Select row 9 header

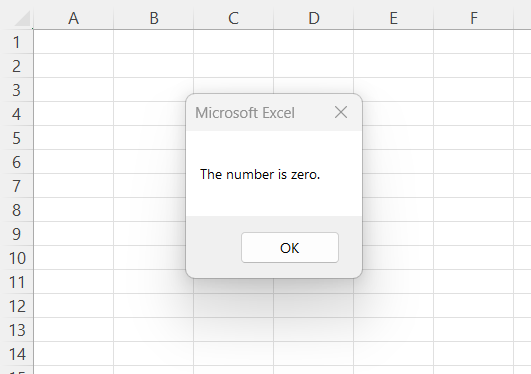pos(17,234)
